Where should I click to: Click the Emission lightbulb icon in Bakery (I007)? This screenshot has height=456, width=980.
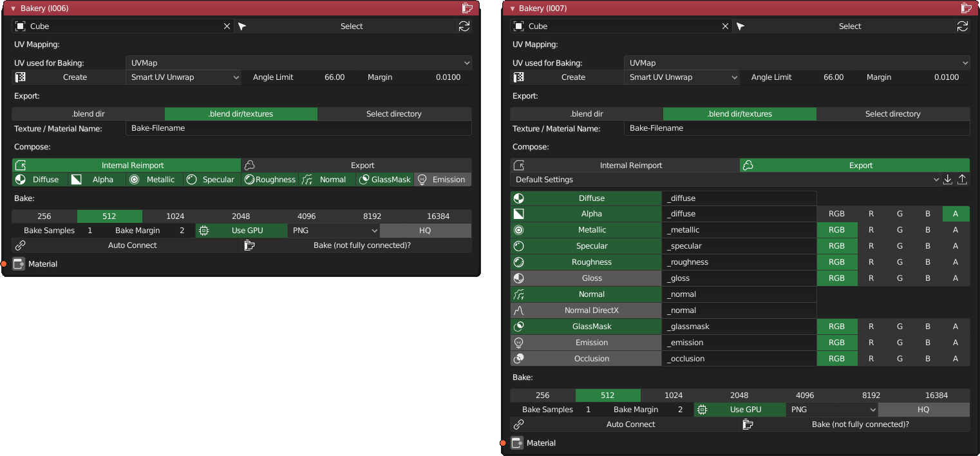[518, 343]
